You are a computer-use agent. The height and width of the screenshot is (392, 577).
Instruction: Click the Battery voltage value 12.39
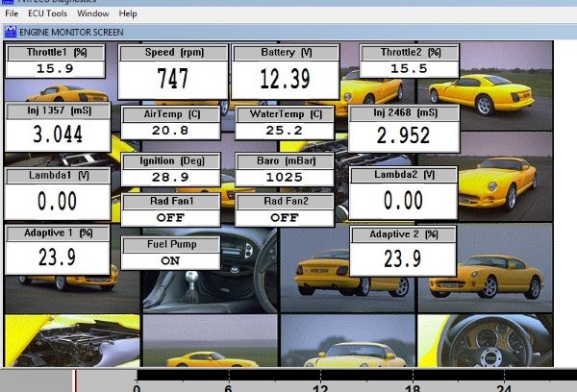(x=285, y=79)
